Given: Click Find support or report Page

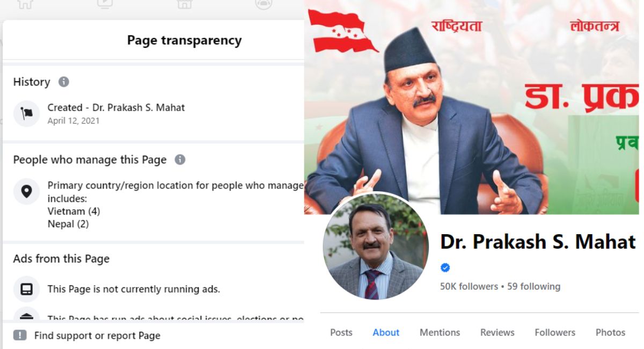Looking at the screenshot, I should pyautogui.click(x=97, y=336).
